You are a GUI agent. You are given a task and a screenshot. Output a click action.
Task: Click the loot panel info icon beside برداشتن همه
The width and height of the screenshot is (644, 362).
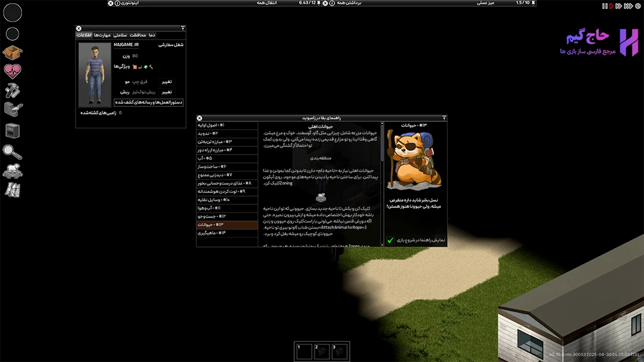point(332,3)
